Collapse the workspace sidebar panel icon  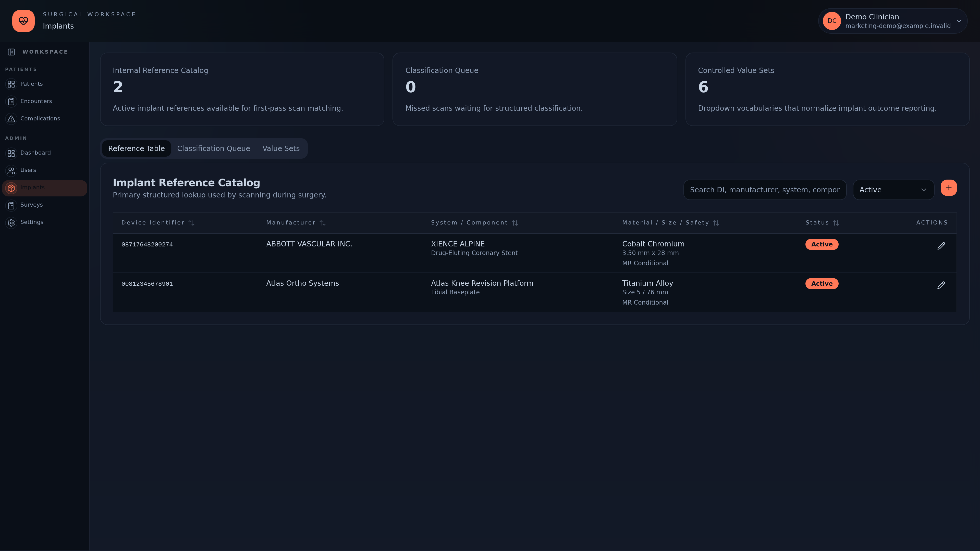(x=11, y=52)
